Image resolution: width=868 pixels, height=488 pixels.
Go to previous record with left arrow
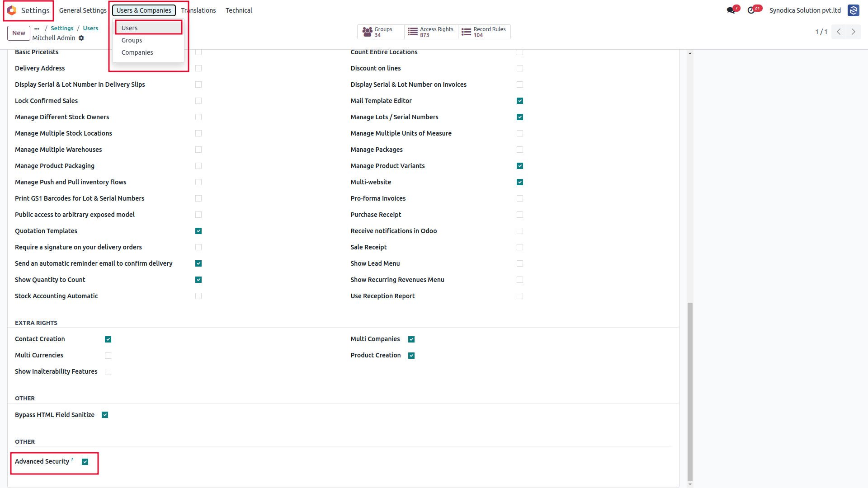(839, 32)
